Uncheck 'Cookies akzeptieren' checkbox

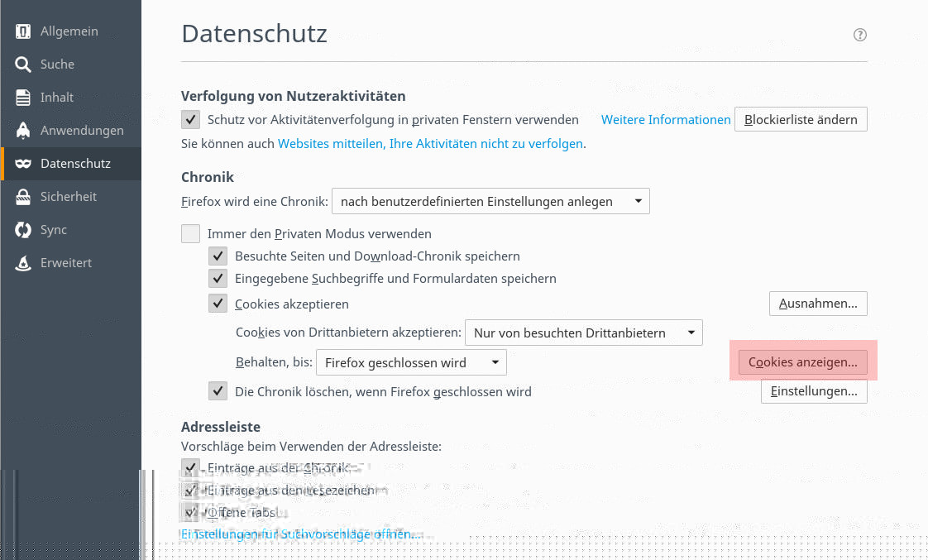click(x=218, y=304)
